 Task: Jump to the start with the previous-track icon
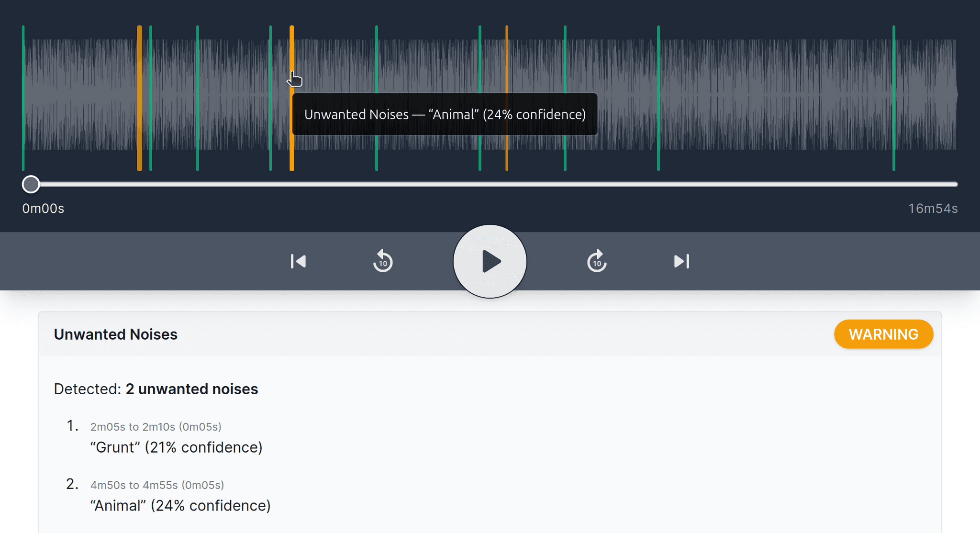[298, 261]
